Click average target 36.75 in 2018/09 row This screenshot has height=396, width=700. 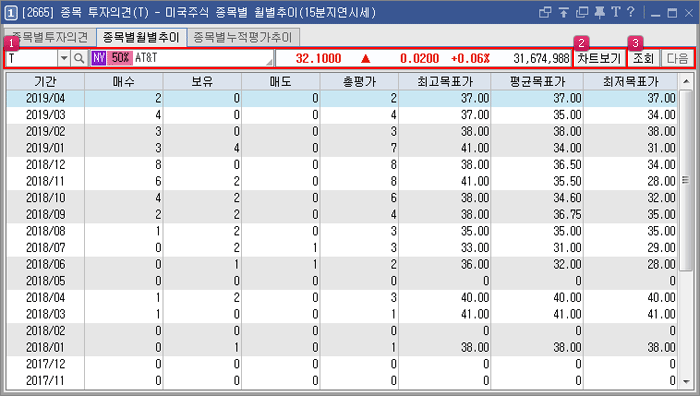tap(567, 215)
